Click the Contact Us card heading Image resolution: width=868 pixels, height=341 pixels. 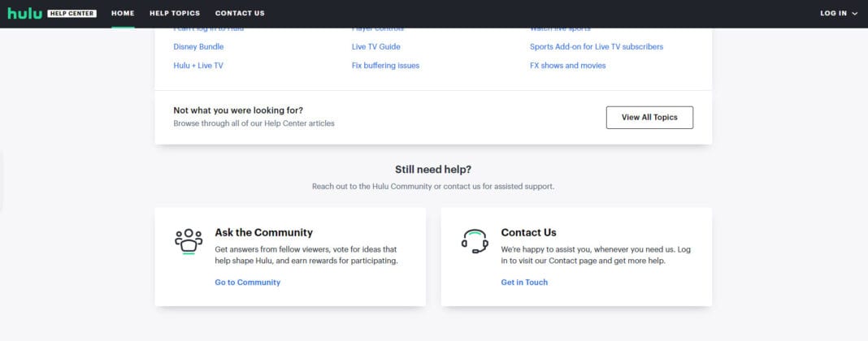pos(528,232)
